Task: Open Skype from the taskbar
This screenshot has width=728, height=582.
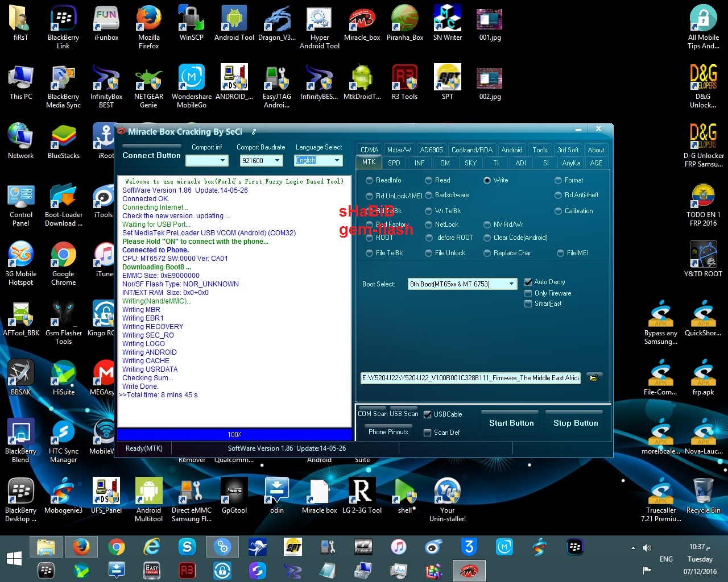Action: (187, 547)
